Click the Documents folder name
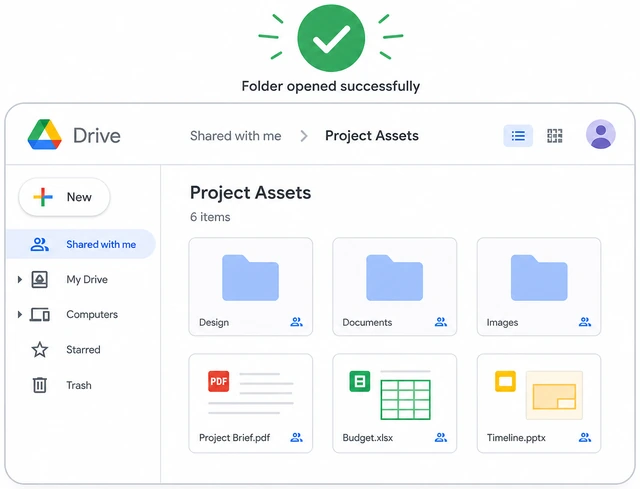 coord(367,322)
